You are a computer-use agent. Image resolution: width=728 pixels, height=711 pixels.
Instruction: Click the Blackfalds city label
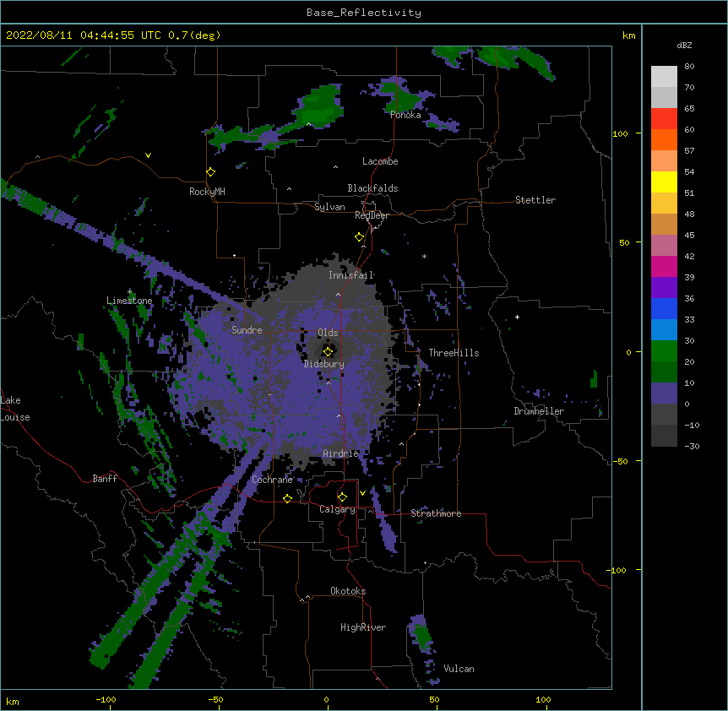click(x=372, y=188)
